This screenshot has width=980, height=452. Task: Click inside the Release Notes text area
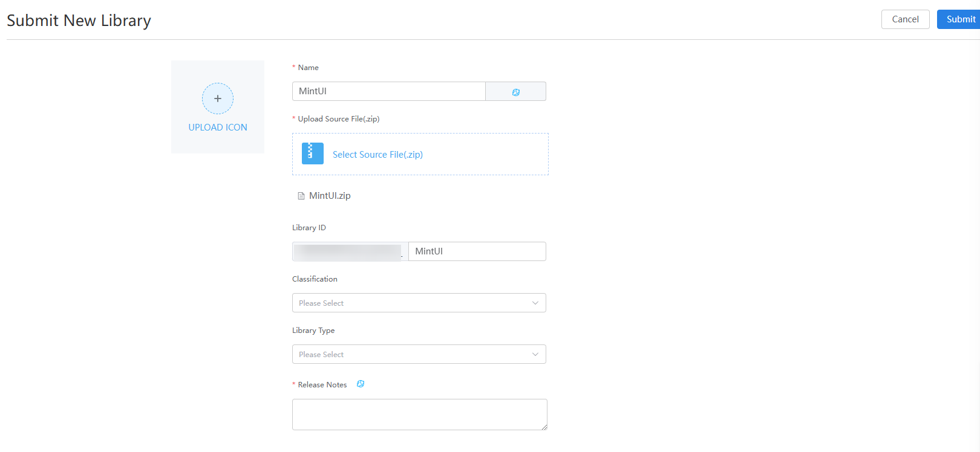(x=420, y=415)
